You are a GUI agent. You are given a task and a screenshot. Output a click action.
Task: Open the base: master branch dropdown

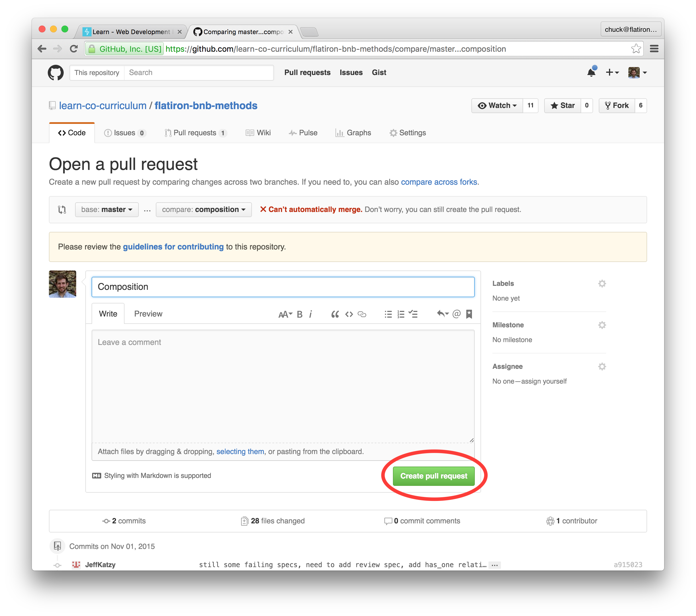click(107, 210)
